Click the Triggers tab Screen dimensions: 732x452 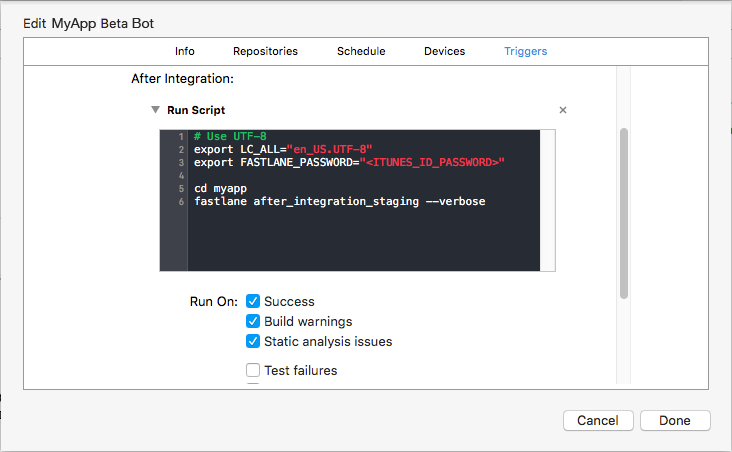525,51
